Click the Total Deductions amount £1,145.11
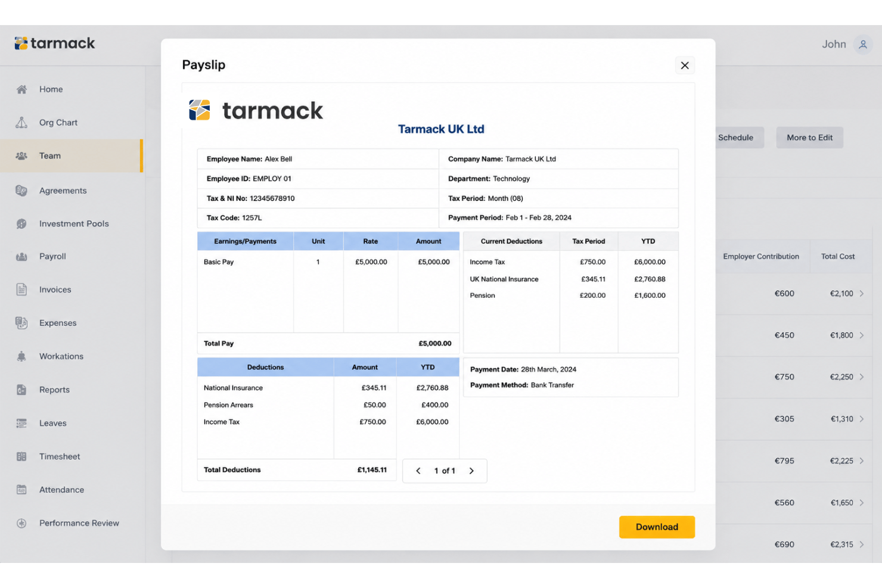The width and height of the screenshot is (882, 588). [372, 470]
